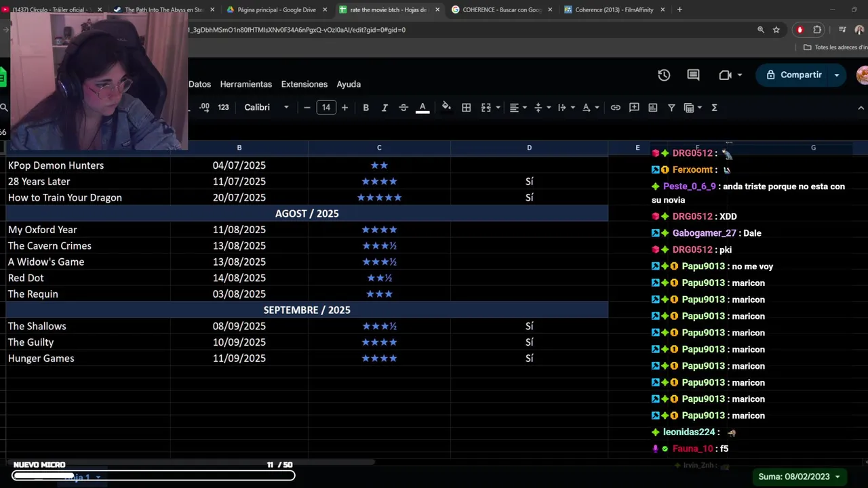The height and width of the screenshot is (488, 868).
Task: Apply strikethrough formatting
Action: (403, 108)
